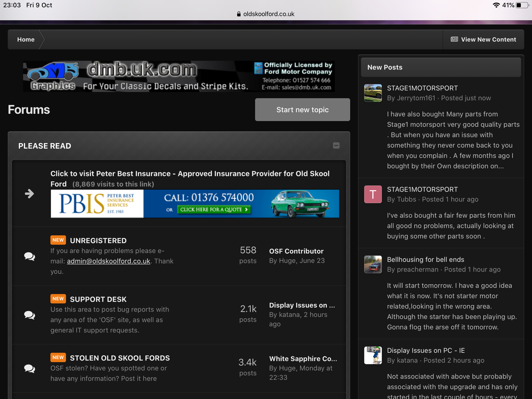
Task: Click the STOLEN OLD SKOOL FORDS chat icon
Action: (x=30, y=368)
